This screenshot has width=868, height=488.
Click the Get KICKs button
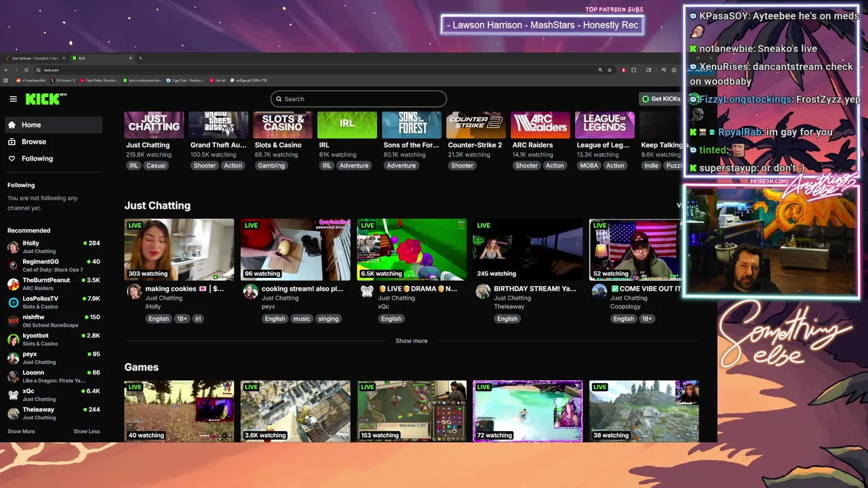(x=660, y=99)
